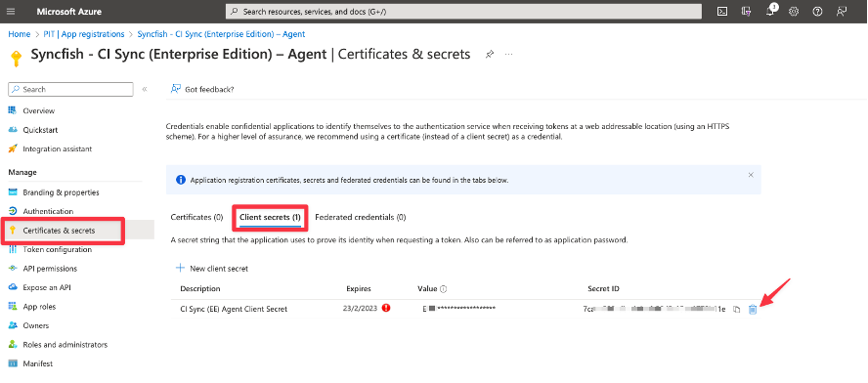Delete the CI Sync client secret
The width and height of the screenshot is (868, 383).
tap(753, 310)
